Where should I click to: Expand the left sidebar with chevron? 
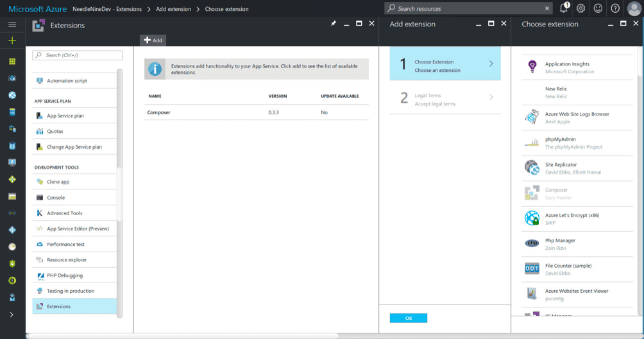(x=12, y=315)
